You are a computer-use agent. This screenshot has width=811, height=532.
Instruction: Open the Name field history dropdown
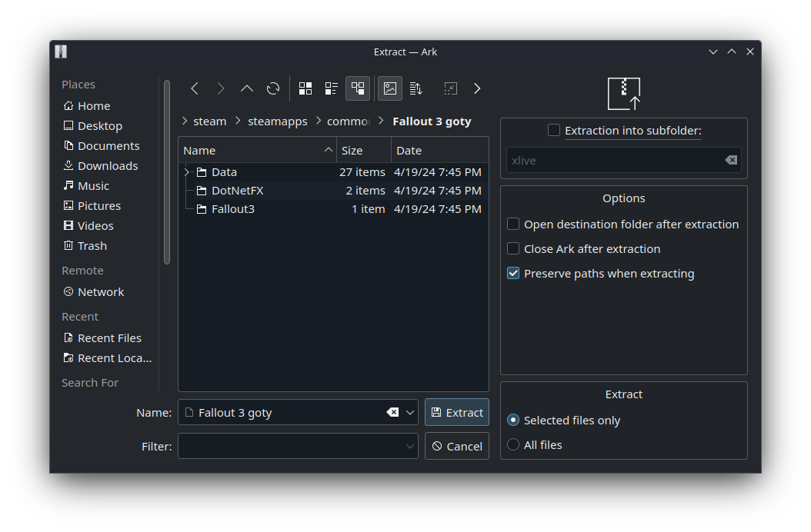(x=410, y=413)
